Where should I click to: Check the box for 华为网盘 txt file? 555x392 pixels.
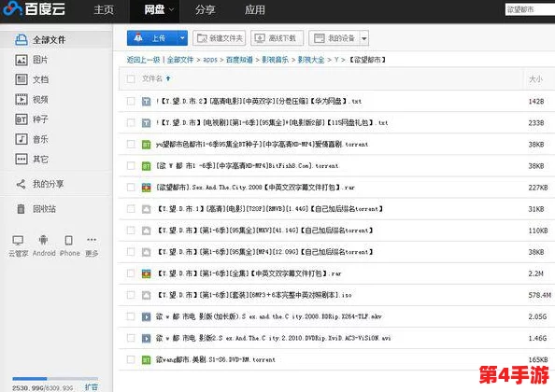coord(131,102)
